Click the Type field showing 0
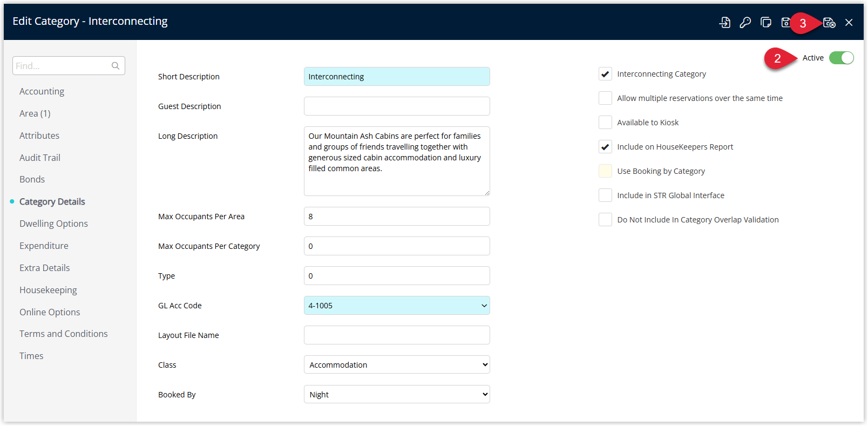The width and height of the screenshot is (868, 426). click(x=397, y=276)
